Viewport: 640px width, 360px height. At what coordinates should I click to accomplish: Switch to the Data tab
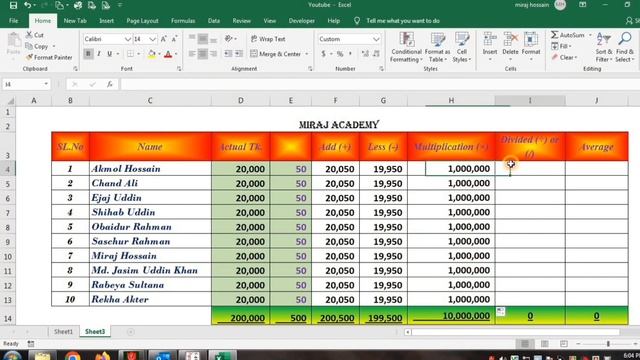(213, 21)
